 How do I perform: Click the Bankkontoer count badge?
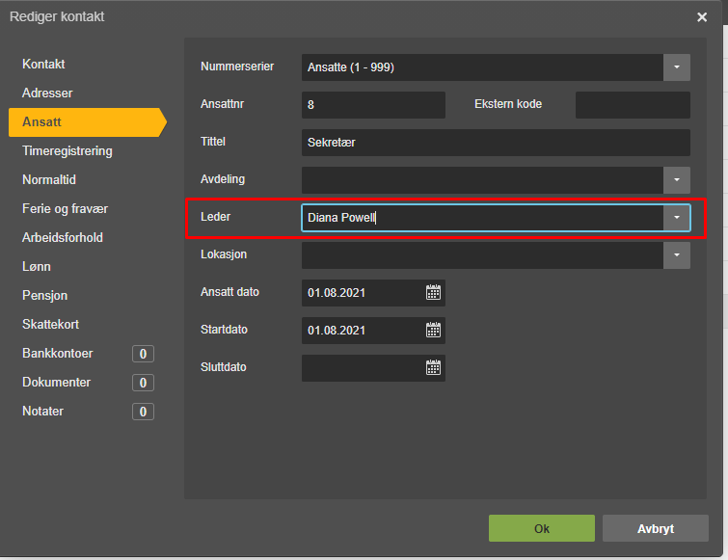coord(143,354)
